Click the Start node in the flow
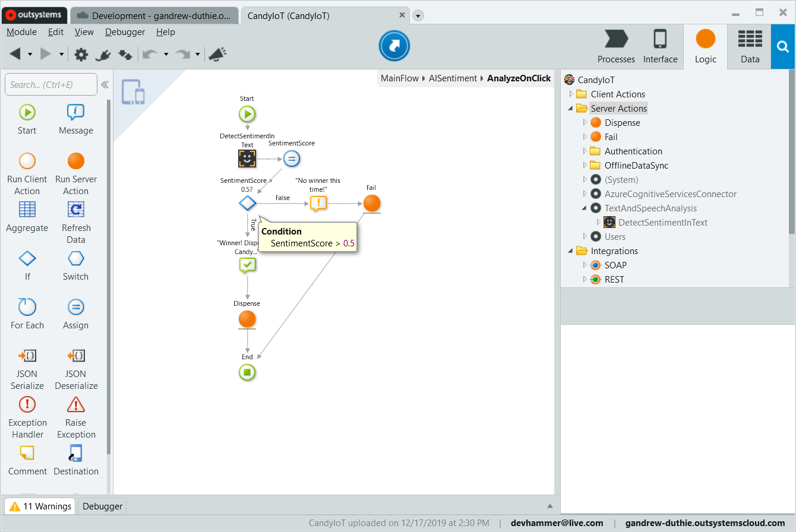Image resolution: width=796 pixels, height=532 pixels. [x=247, y=114]
